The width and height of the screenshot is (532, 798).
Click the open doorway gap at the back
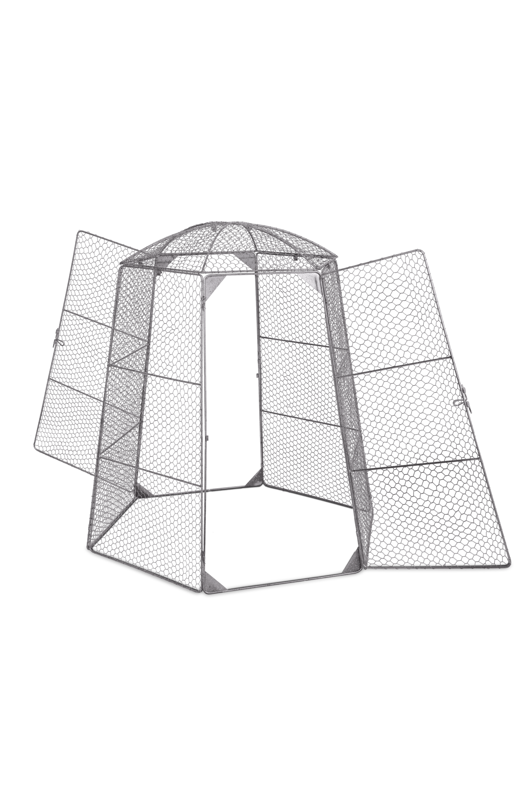pyautogui.click(x=231, y=373)
